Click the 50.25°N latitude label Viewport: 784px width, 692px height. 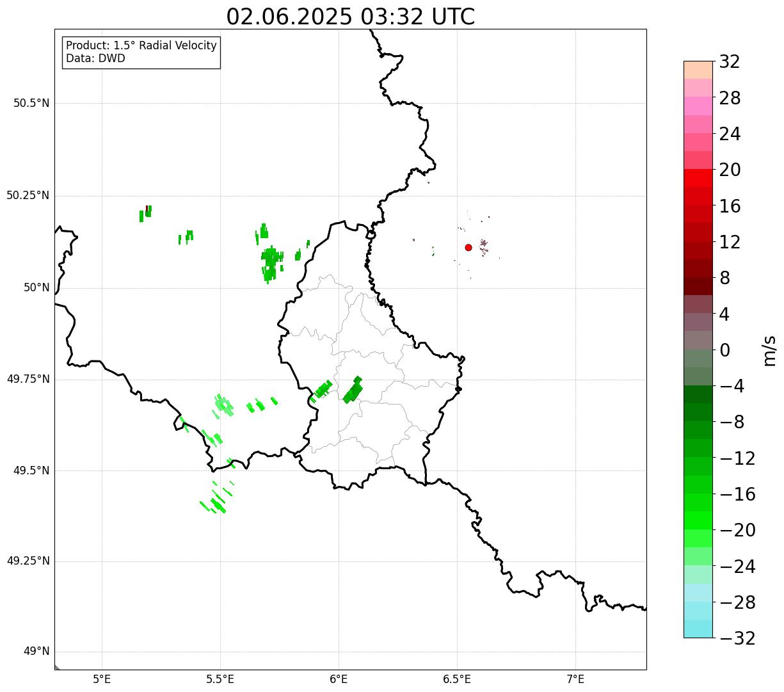pos(28,195)
